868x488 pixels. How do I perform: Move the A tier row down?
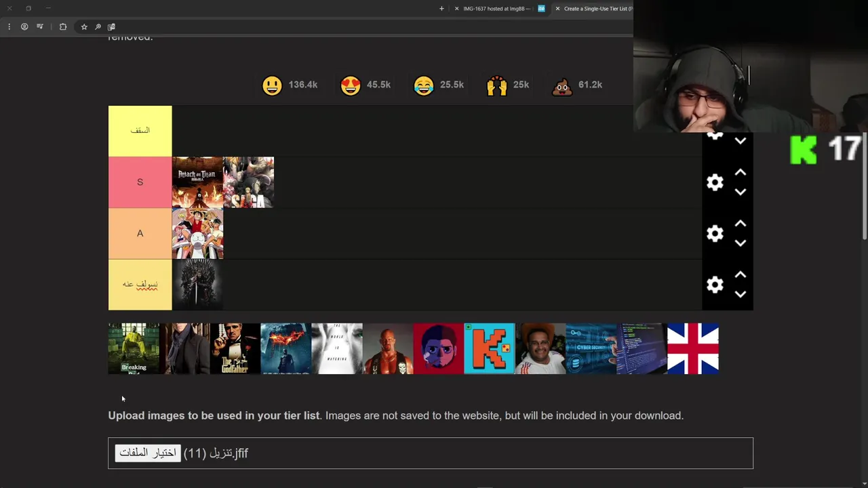pos(741,243)
